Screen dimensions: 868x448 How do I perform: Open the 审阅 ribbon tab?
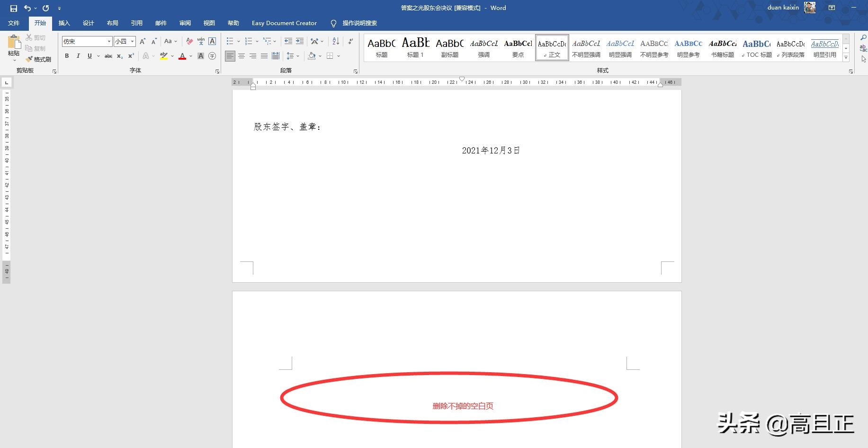(x=184, y=23)
